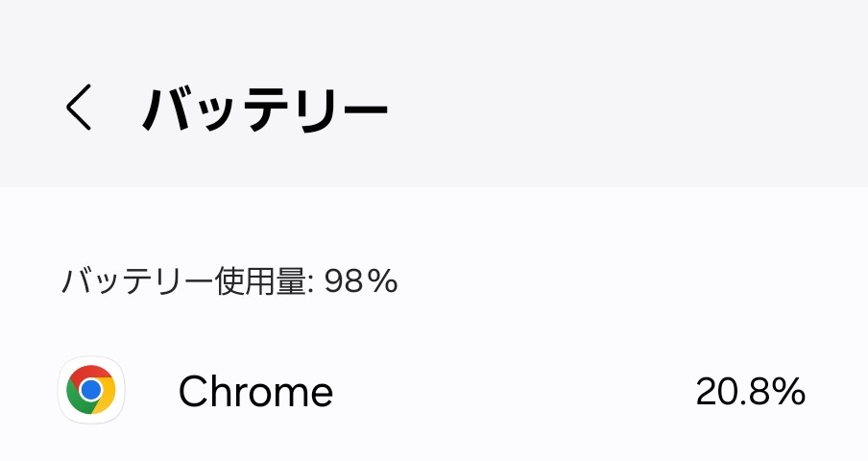
Task: Click the バッテリー heading in top bar
Action: [x=265, y=109]
